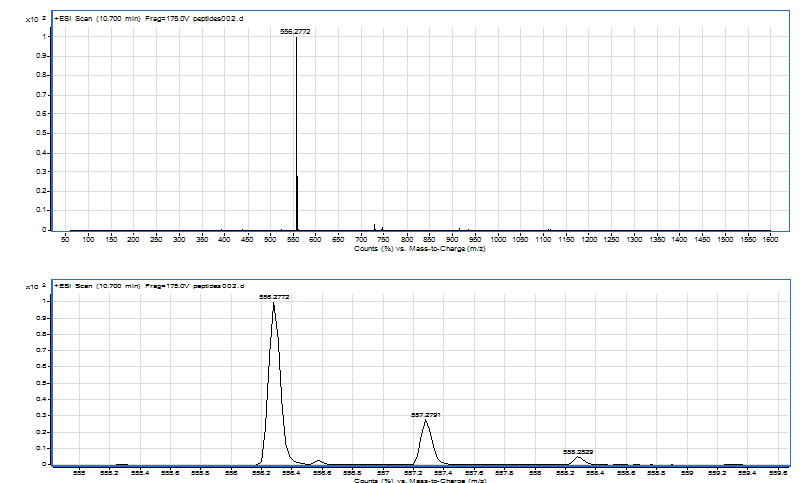Screen dimensions: 811x483
Task: Click the small peak near 730 m/z
Action: pos(374,226)
